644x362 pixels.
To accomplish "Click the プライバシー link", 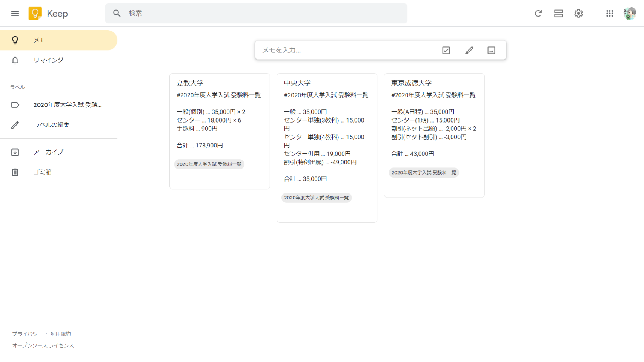I will [x=27, y=334].
